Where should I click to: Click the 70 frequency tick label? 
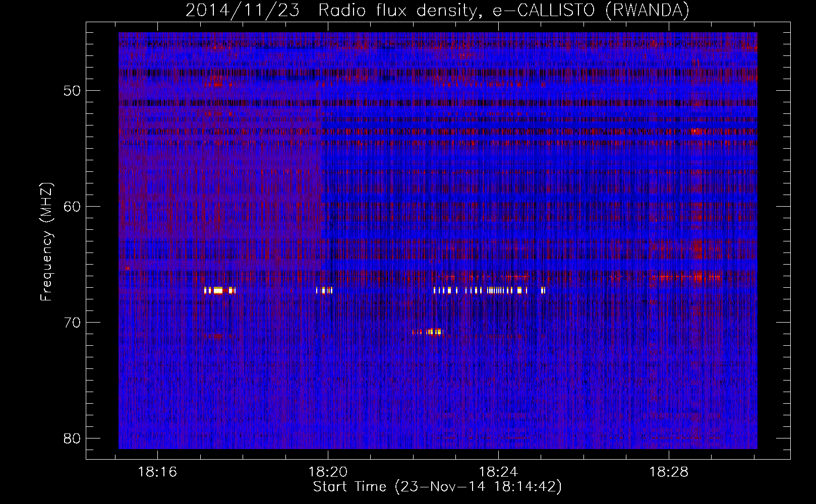click(x=72, y=323)
